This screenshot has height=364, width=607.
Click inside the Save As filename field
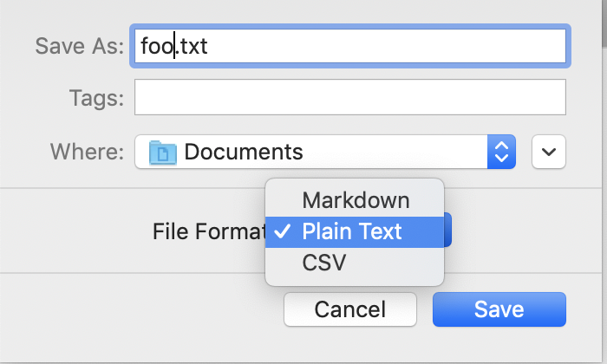[350, 46]
